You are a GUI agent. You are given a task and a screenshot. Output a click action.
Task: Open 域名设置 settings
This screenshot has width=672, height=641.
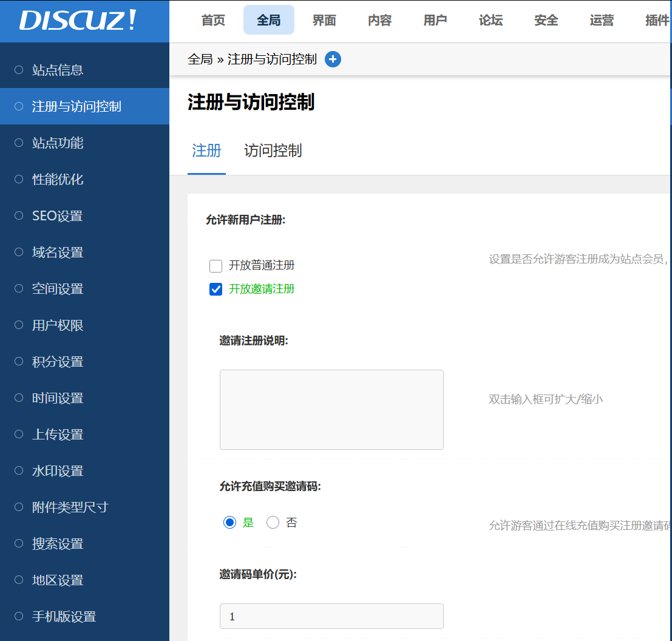point(57,252)
